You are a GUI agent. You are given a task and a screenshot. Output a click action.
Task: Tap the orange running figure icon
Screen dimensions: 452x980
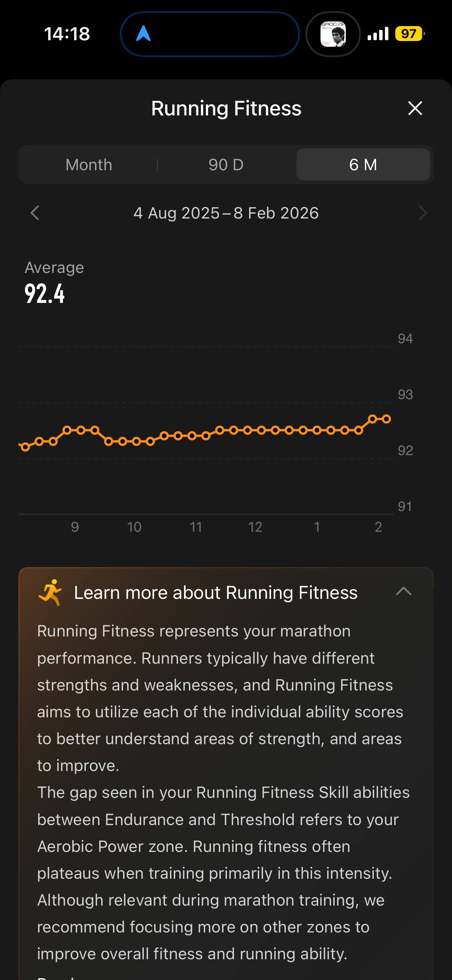[50, 592]
